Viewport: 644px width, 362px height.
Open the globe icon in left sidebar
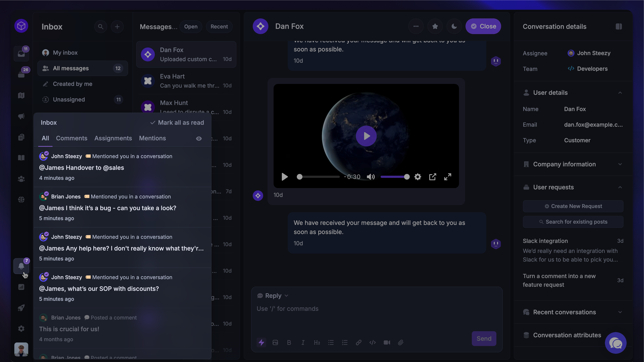(21, 200)
